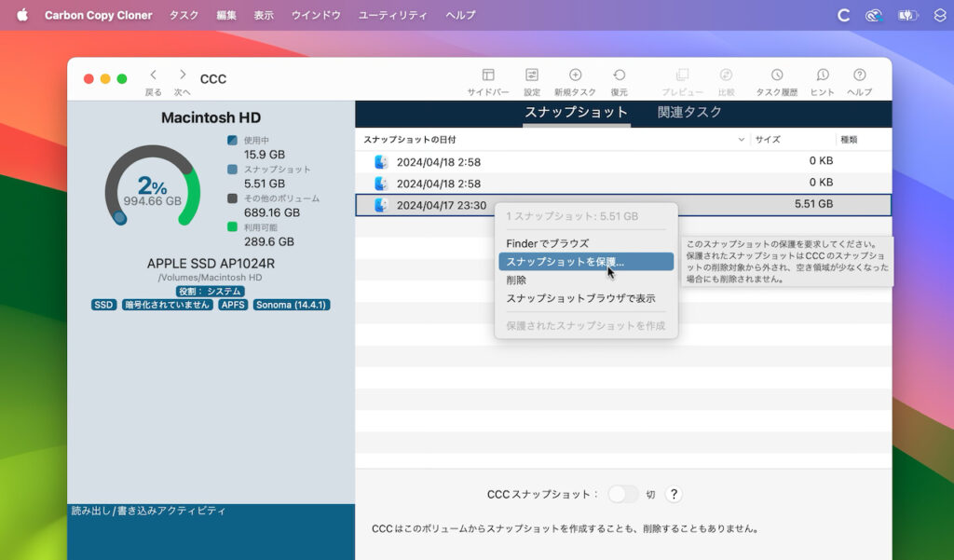Select the snapshot row dated 2024/04/17 23:30

(x=438, y=206)
